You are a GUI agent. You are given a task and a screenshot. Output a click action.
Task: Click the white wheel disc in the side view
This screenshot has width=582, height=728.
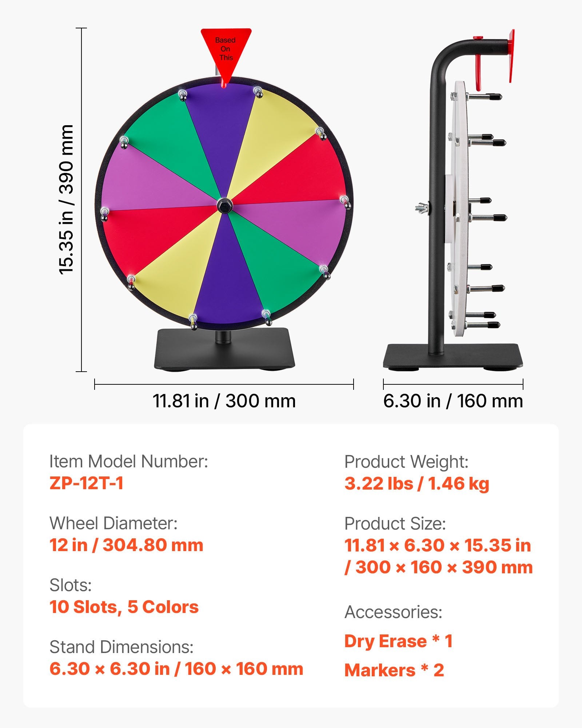coord(460,204)
